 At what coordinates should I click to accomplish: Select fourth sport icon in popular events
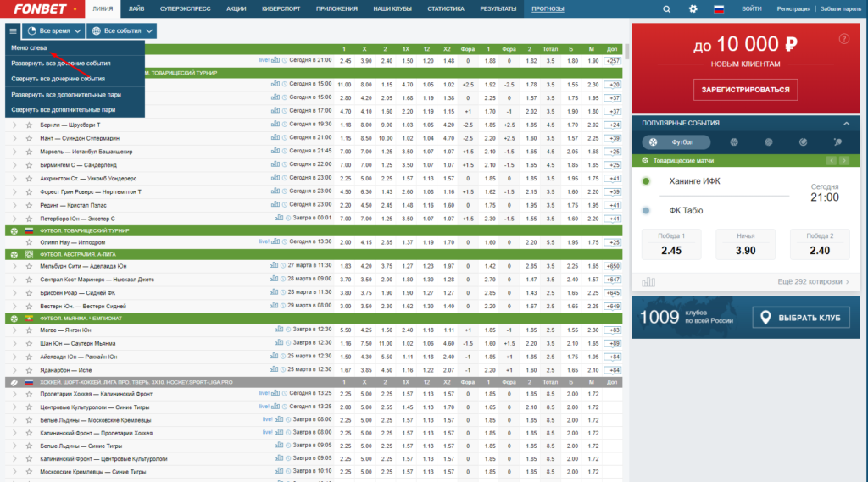803,142
